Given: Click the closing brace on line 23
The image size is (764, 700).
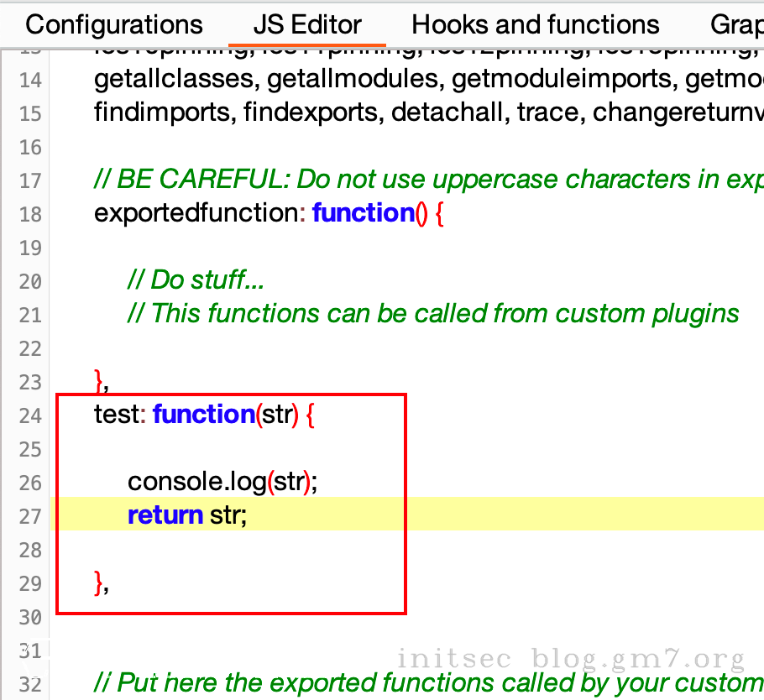Looking at the screenshot, I should (x=99, y=380).
